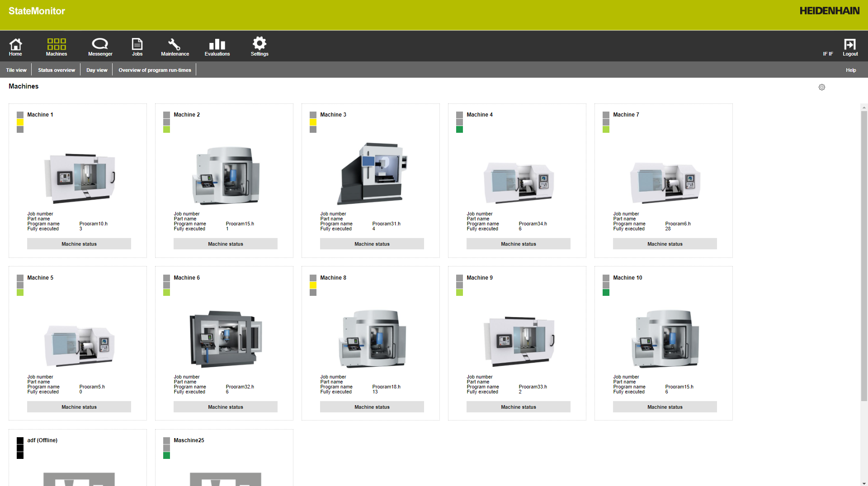Open Machine status for Machine 5
Screen dimensions: 868x486
(79, 407)
